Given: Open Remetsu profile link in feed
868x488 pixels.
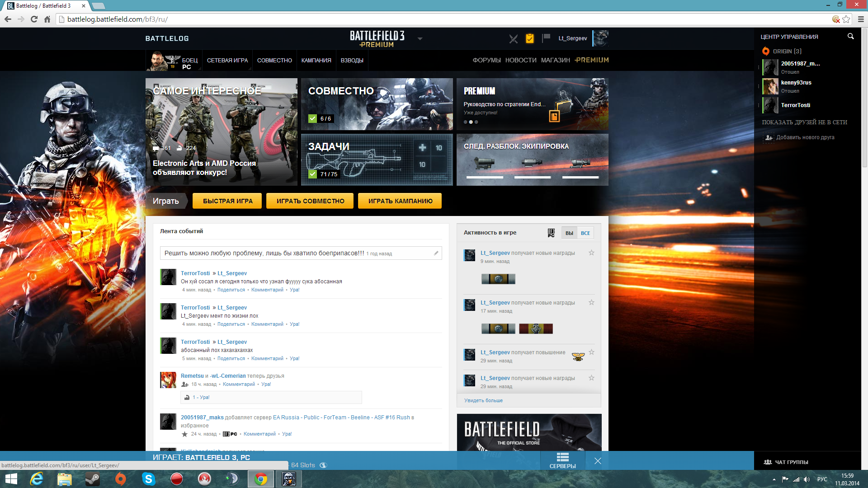Looking at the screenshot, I should tap(192, 376).
